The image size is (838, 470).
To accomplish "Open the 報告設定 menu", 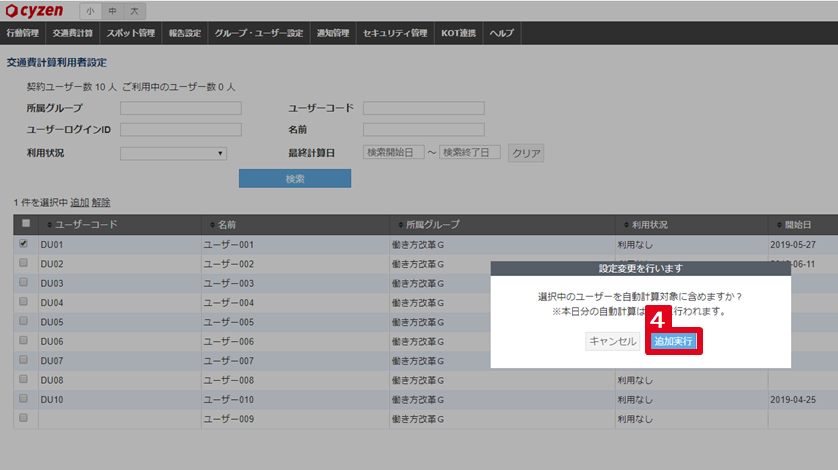I will (185, 33).
